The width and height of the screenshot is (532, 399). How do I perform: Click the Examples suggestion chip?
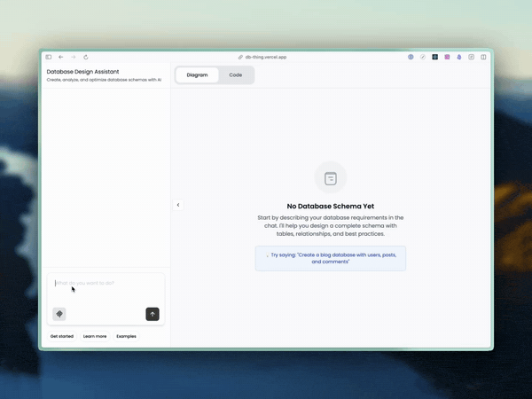coord(126,336)
